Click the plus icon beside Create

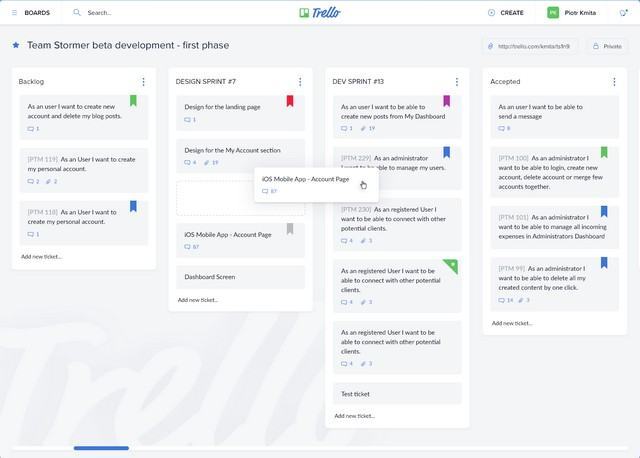click(491, 13)
